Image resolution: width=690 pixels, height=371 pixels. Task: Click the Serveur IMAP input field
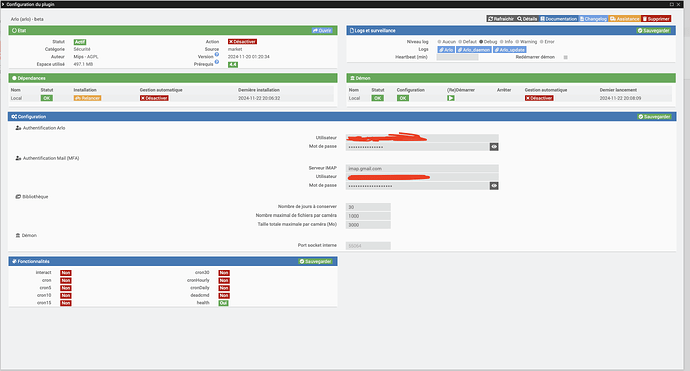(x=422, y=169)
